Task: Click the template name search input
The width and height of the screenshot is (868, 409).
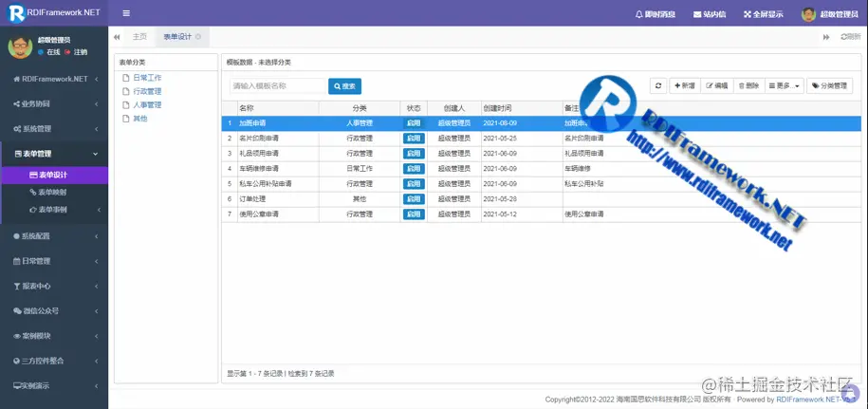Action: [279, 86]
